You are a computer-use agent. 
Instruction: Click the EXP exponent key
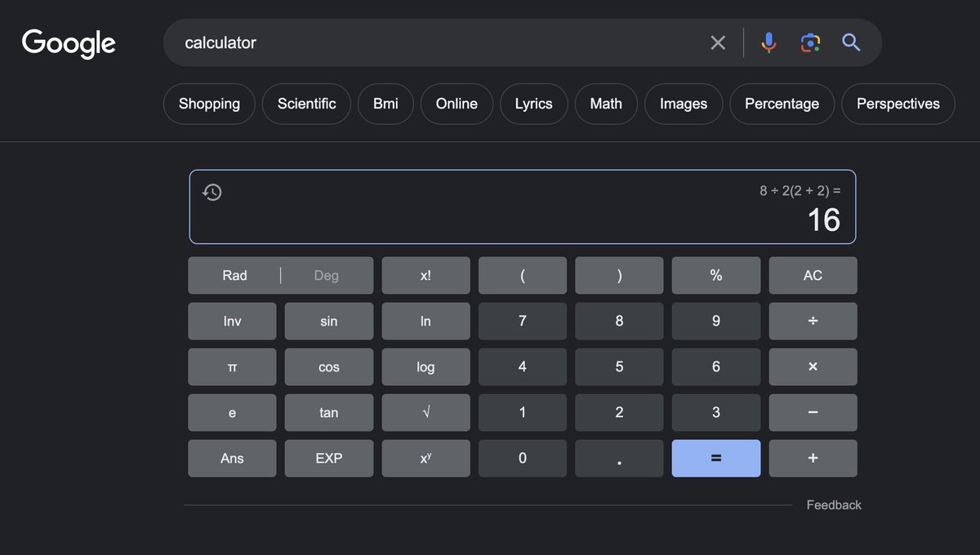click(329, 459)
